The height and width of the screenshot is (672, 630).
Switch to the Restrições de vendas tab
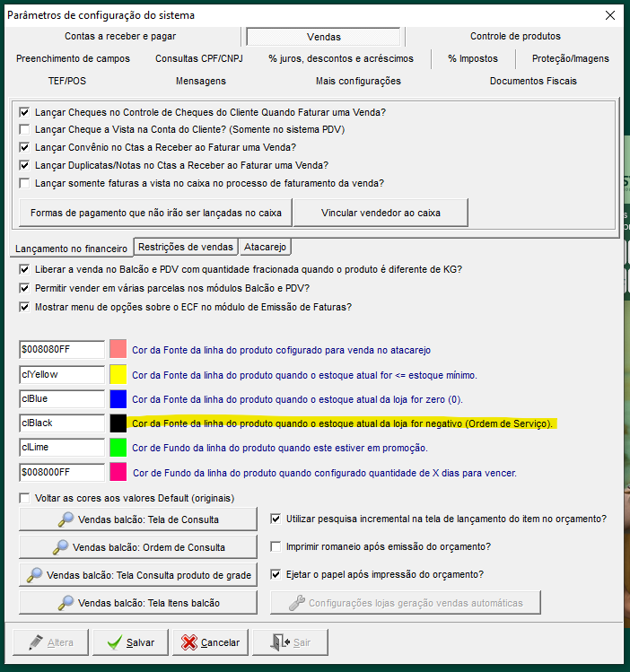point(186,247)
